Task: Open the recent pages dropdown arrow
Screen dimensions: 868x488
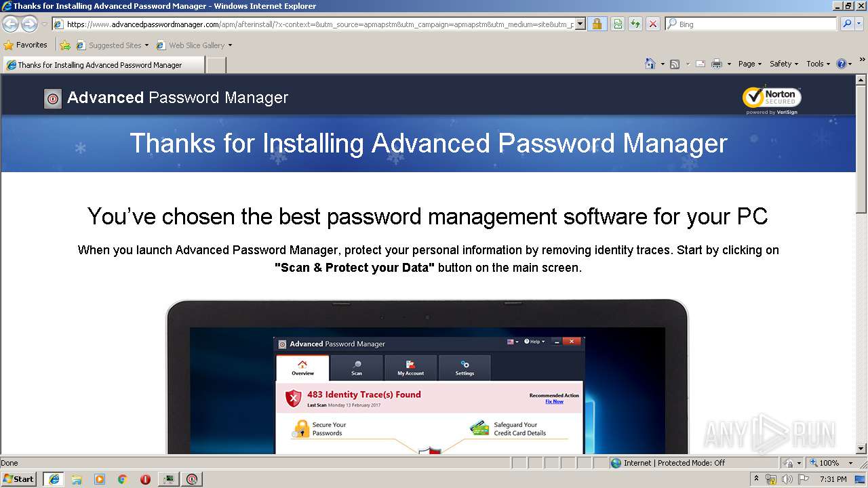Action: pyautogui.click(x=44, y=24)
